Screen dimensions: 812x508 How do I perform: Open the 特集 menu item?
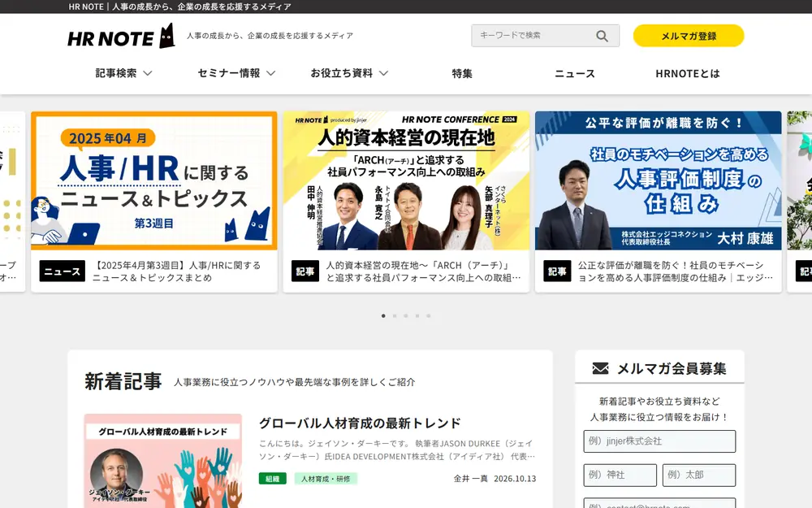point(462,74)
